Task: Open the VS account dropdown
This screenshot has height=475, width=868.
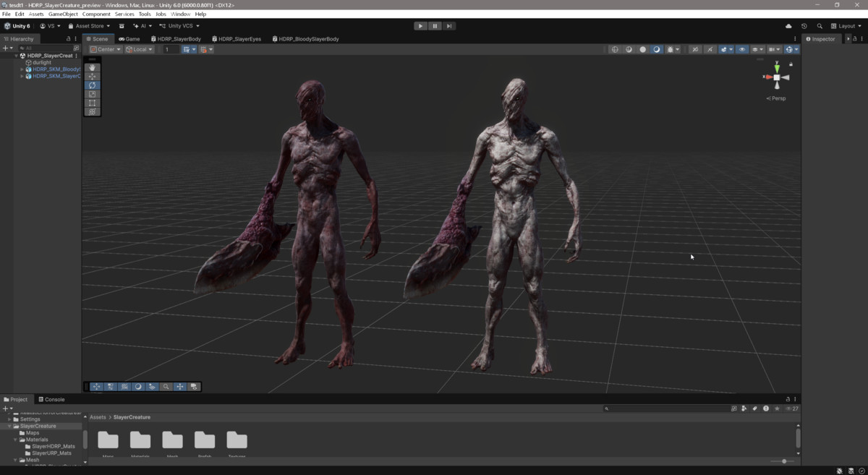Action: [x=50, y=26]
